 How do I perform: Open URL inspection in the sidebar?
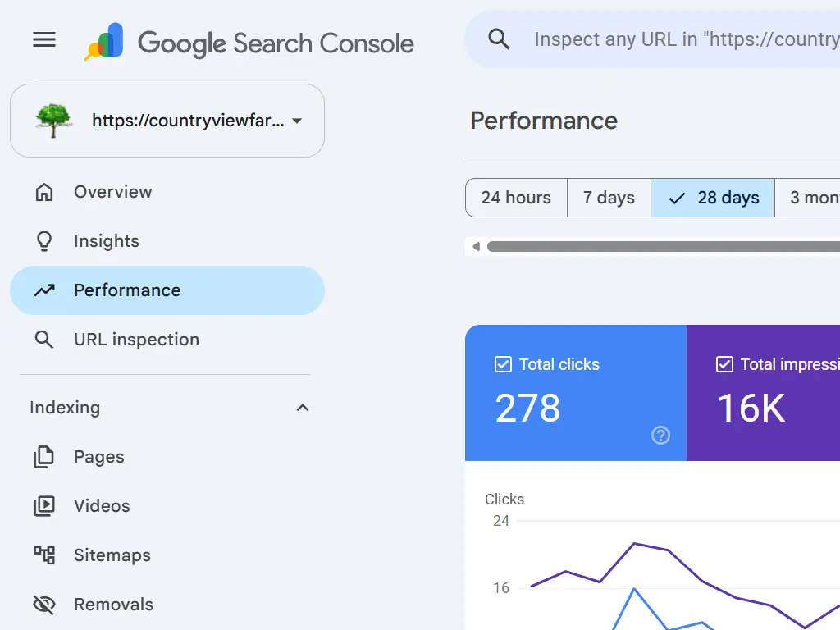pyautogui.click(x=167, y=340)
